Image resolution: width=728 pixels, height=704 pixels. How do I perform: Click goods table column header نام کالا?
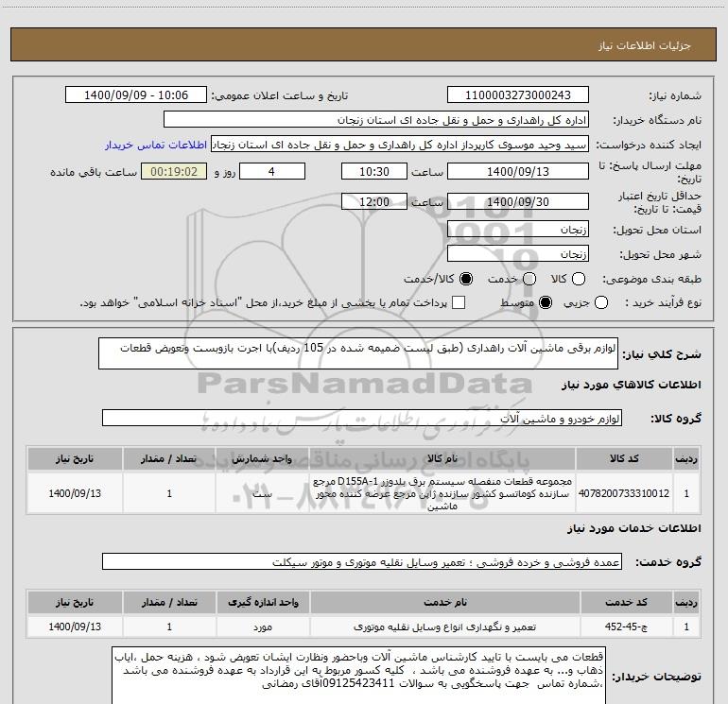(442, 458)
